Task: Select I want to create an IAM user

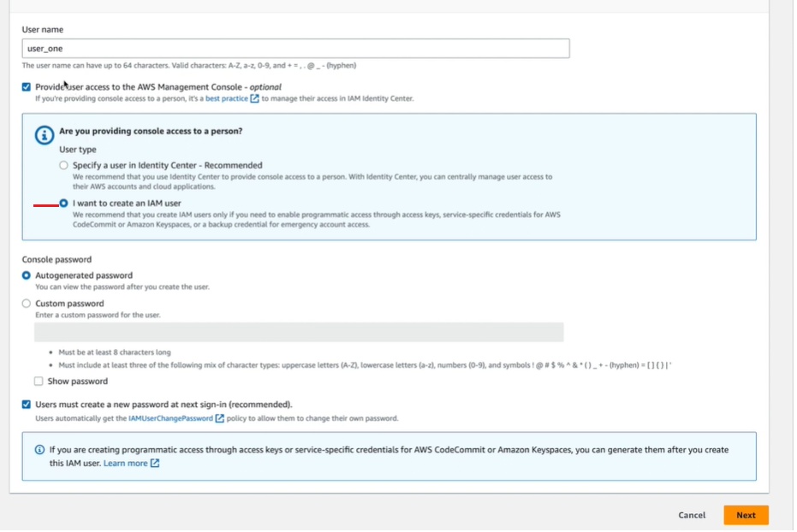Action: tap(63, 204)
